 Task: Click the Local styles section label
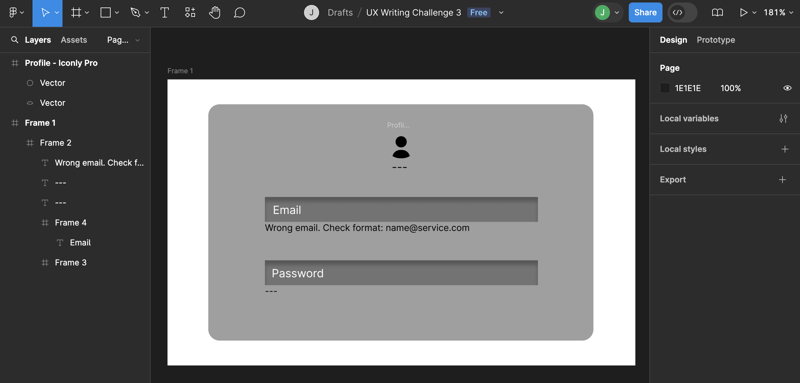[683, 149]
